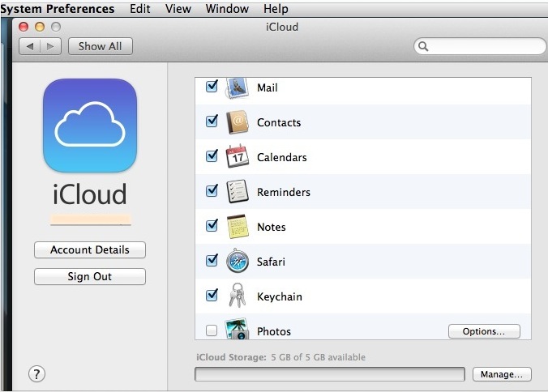Image resolution: width=548 pixels, height=392 pixels.
Task: Click the Mail app icon
Action: [237, 87]
